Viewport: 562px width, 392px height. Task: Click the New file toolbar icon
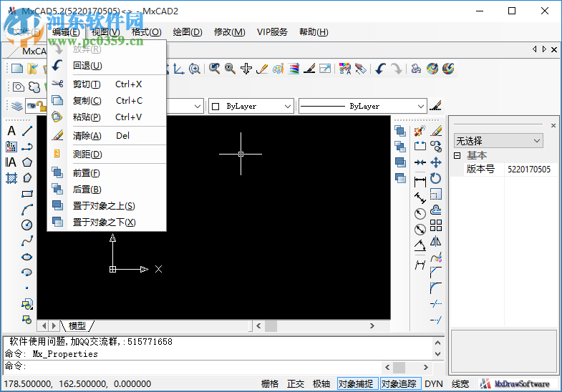(x=17, y=69)
